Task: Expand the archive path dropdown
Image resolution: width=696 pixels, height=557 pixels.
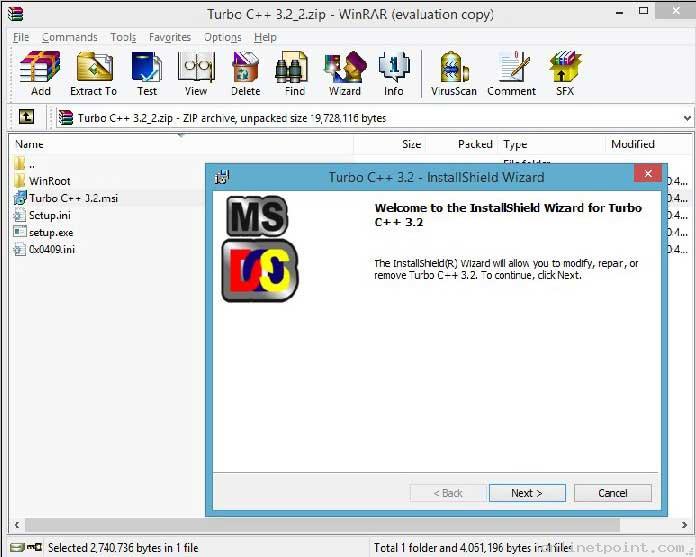Action: 687,118
